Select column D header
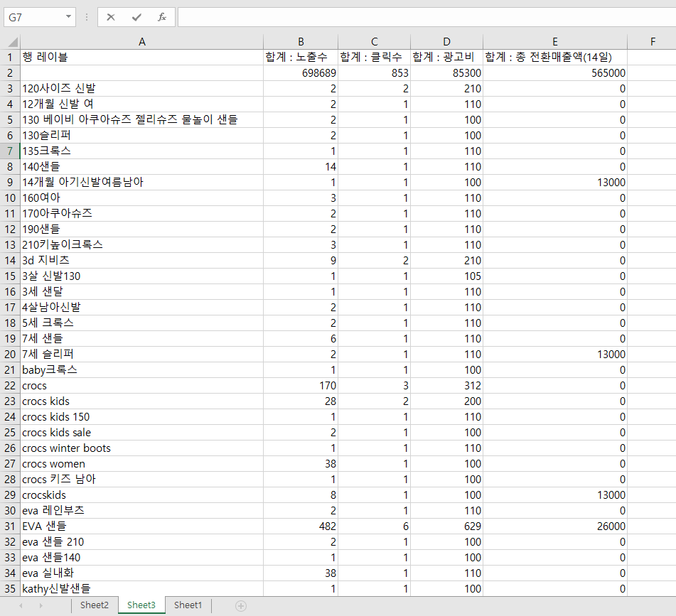 (446, 42)
